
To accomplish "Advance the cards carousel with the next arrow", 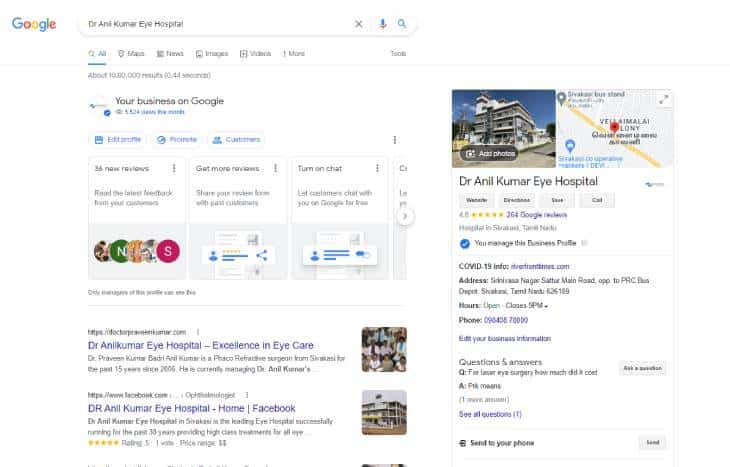I will pyautogui.click(x=405, y=216).
